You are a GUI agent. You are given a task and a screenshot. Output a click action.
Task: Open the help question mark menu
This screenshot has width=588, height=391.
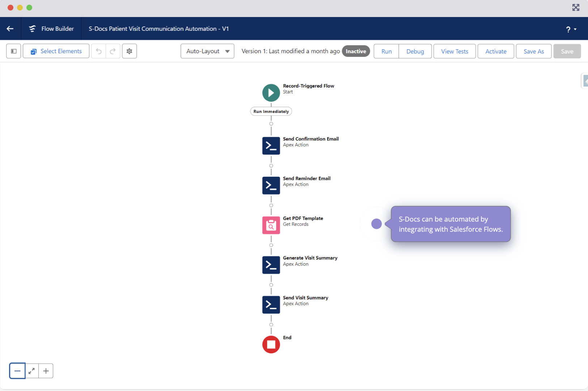pos(571,29)
